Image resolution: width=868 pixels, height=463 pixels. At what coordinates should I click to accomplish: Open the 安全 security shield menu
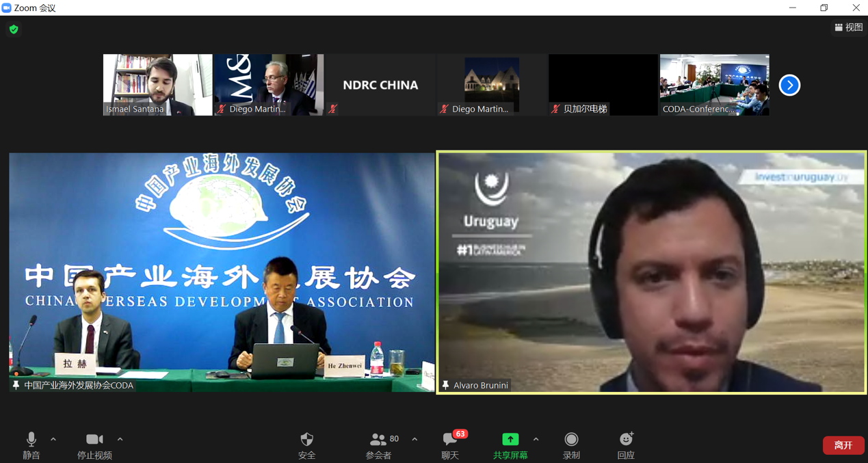coord(307,445)
